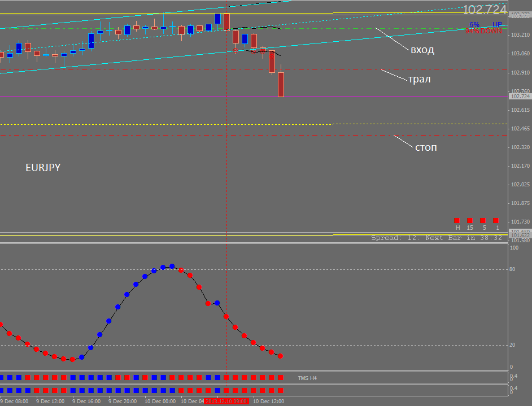Click the 102.615 price axis value
The width and height of the screenshot is (532, 406).
tap(521, 110)
